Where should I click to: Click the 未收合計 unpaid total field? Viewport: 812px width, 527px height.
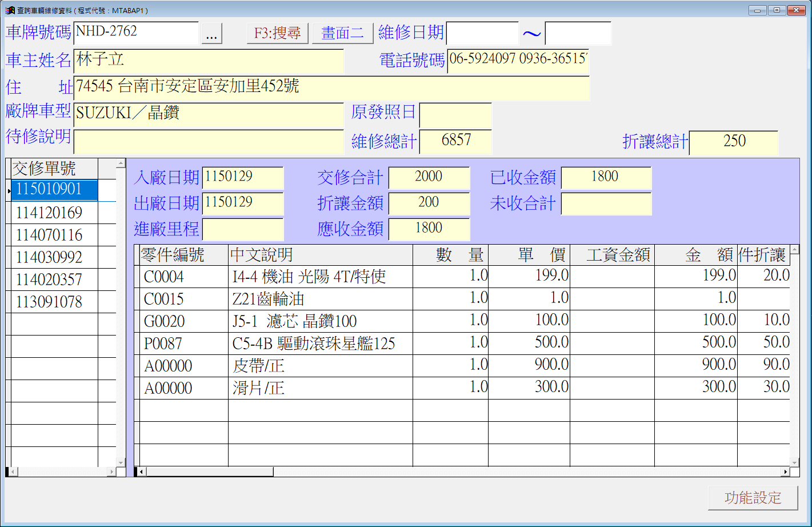pos(606,203)
